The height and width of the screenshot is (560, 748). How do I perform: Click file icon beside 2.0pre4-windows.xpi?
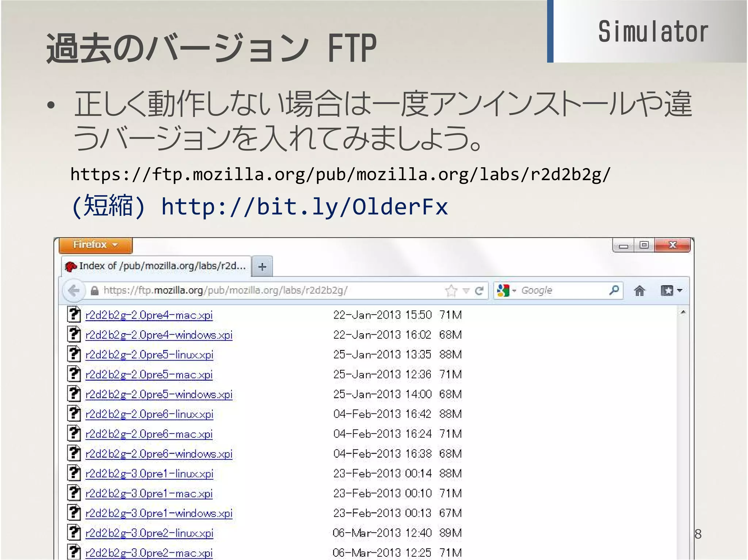coord(74,334)
